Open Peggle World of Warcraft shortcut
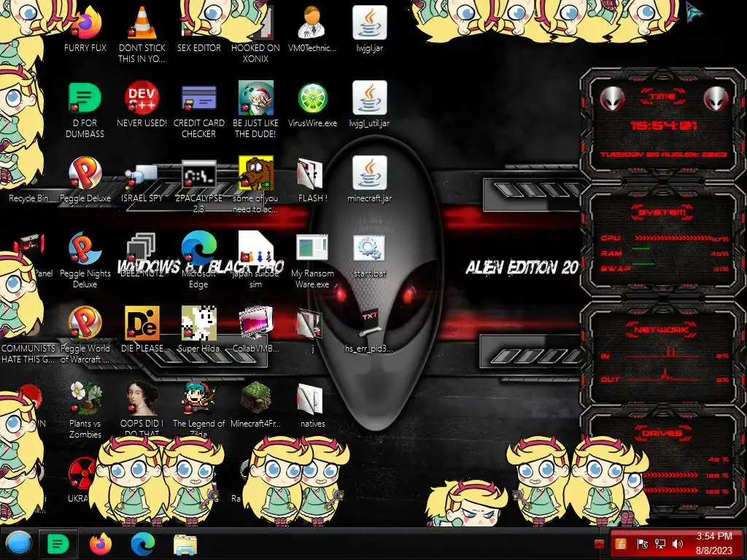 coord(85,323)
